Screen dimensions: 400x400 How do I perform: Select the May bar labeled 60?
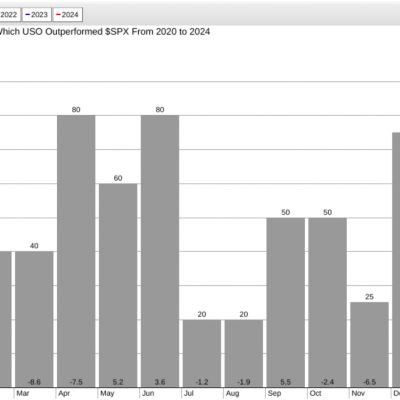coord(118,285)
